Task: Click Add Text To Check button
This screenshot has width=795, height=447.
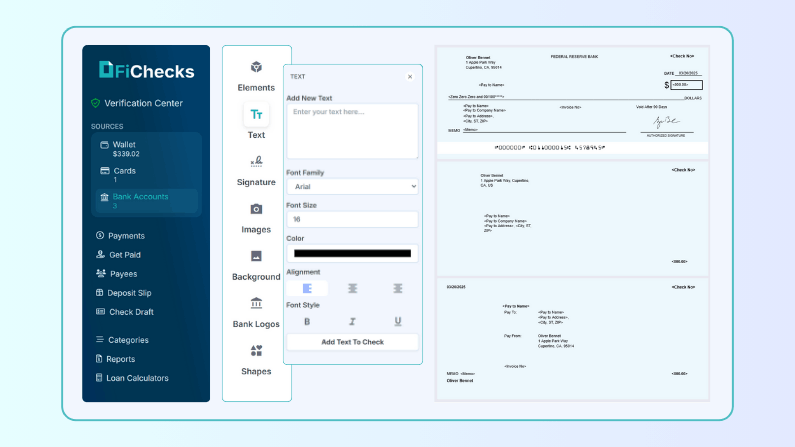Action: coord(352,342)
